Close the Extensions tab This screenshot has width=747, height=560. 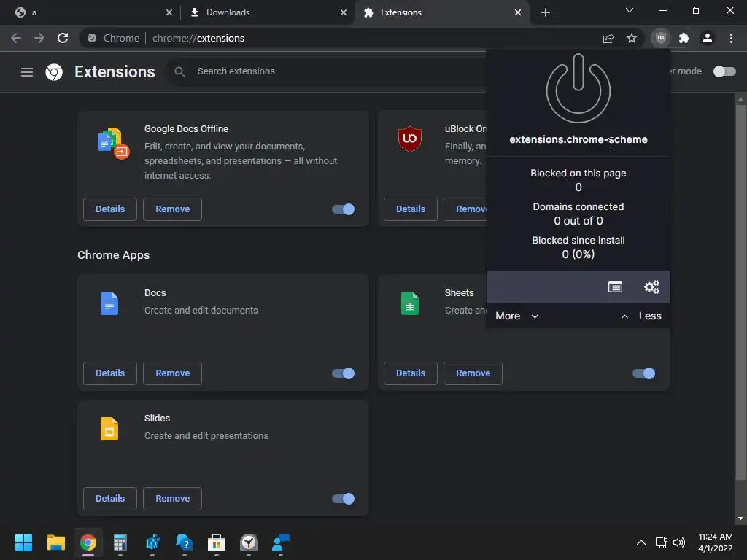(x=518, y=12)
